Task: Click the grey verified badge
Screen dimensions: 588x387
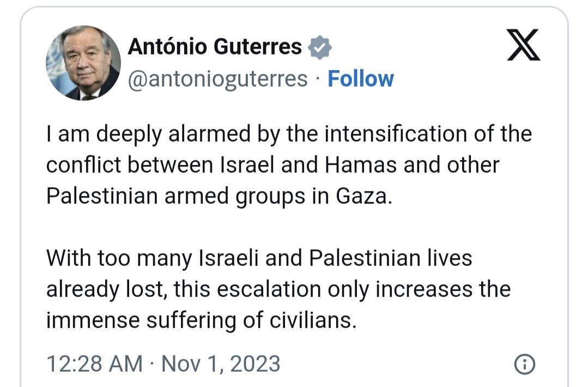Action: (319, 47)
